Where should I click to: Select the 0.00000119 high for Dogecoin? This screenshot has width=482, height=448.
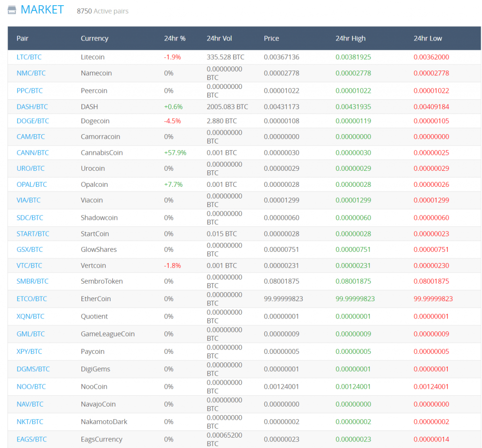tap(353, 121)
